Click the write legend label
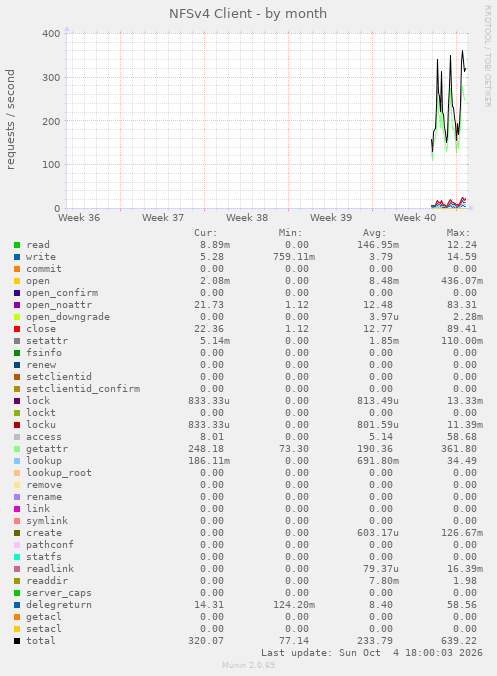The width and height of the screenshot is (497, 676). pyautogui.click(x=41, y=257)
